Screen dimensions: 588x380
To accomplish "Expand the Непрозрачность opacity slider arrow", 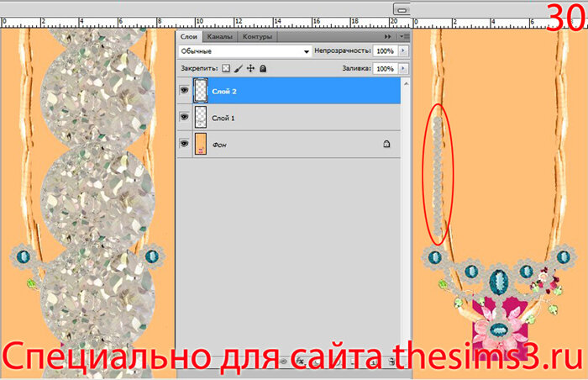I will (403, 51).
